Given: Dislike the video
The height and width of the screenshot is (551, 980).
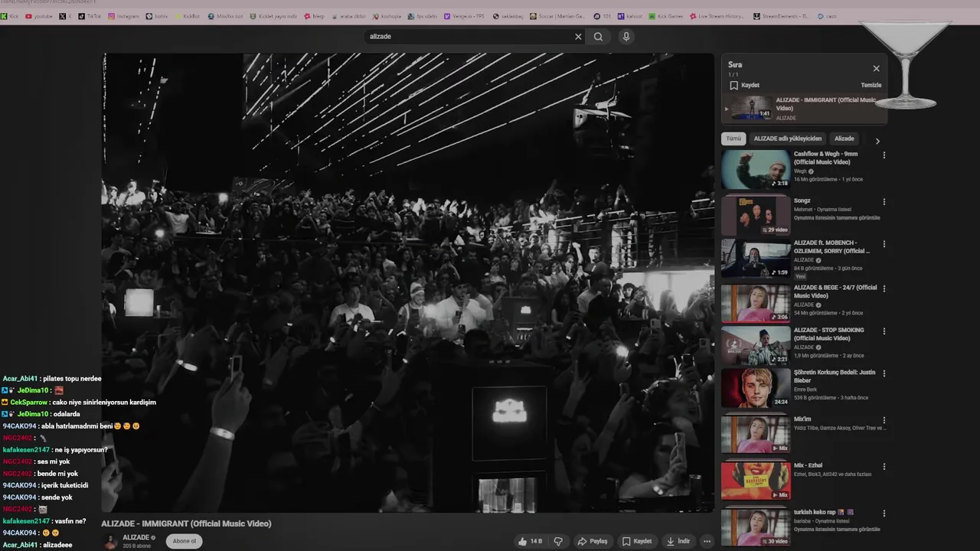Looking at the screenshot, I should click(558, 541).
